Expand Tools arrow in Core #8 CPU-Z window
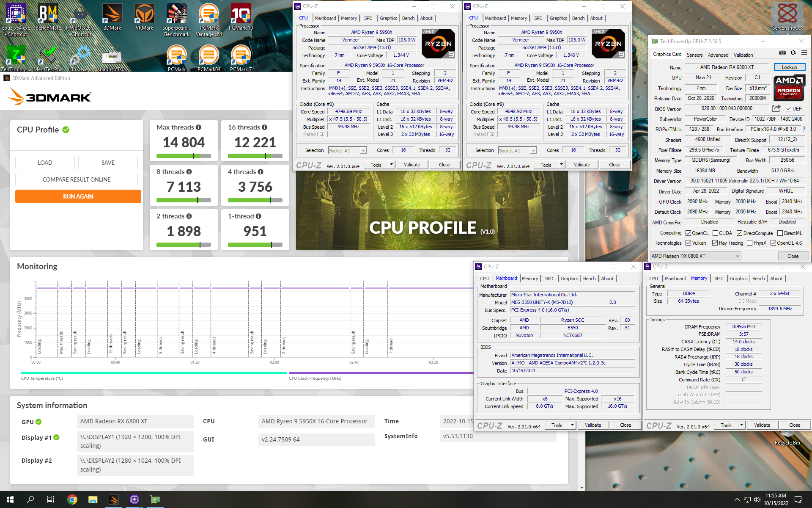Image resolution: width=812 pixels, height=508 pixels. click(x=562, y=165)
